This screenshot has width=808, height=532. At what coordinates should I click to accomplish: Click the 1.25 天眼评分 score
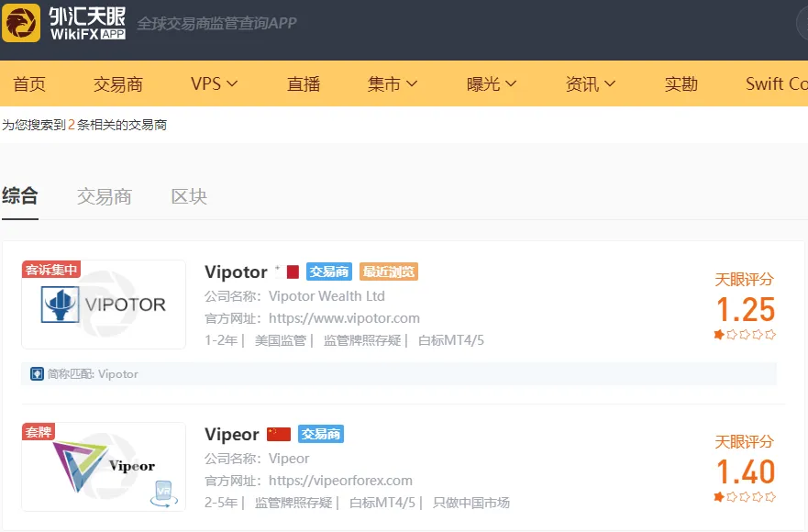tap(745, 310)
